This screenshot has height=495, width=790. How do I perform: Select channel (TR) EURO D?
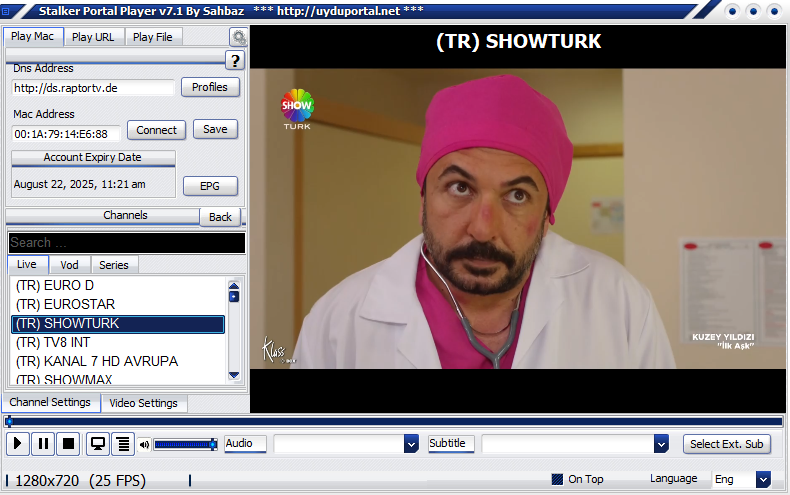point(117,286)
